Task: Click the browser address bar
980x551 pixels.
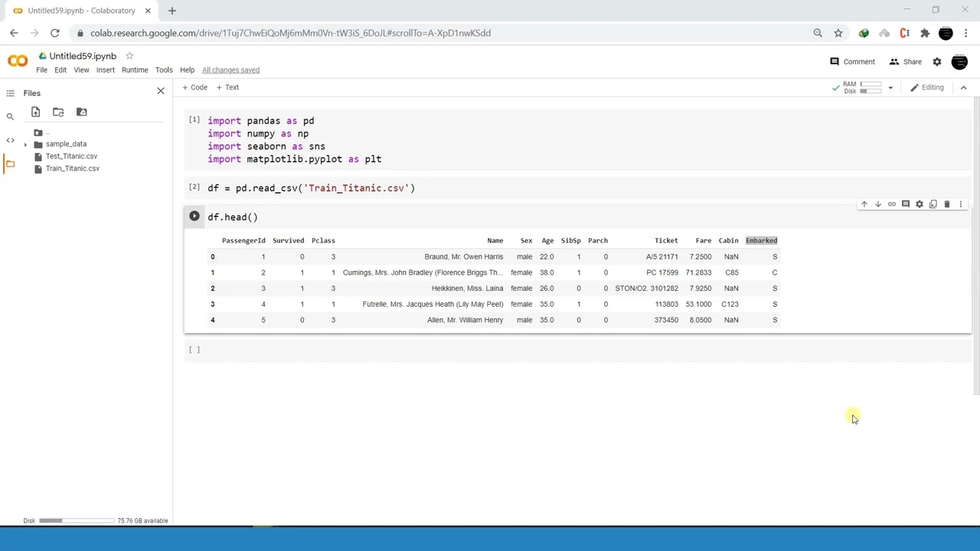Action: pyautogui.click(x=444, y=33)
